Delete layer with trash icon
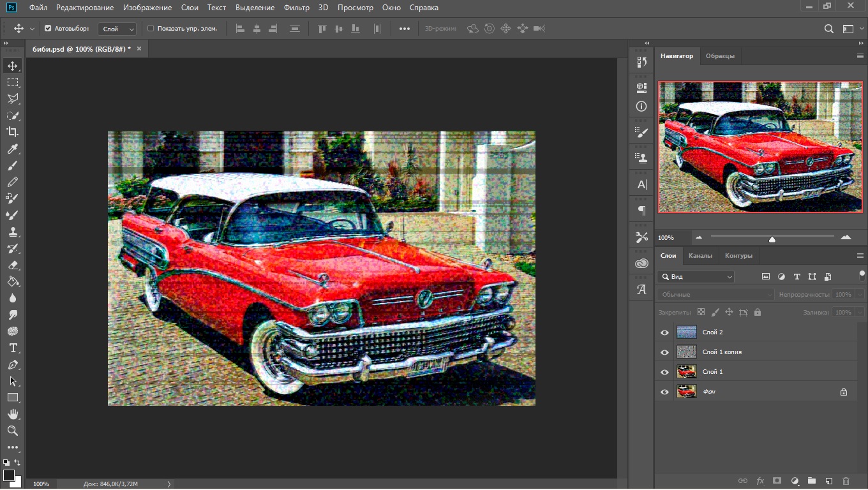The height and width of the screenshot is (490, 868). [846, 481]
